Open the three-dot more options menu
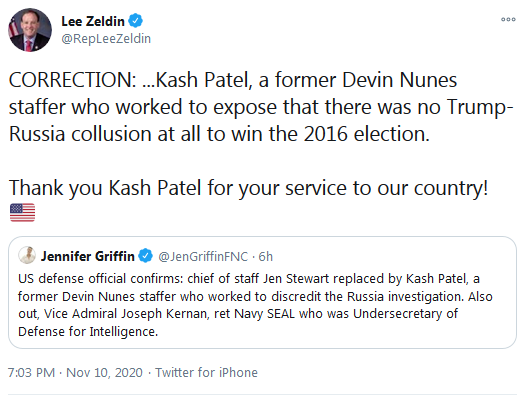The height and width of the screenshot is (395, 528). pos(508,20)
